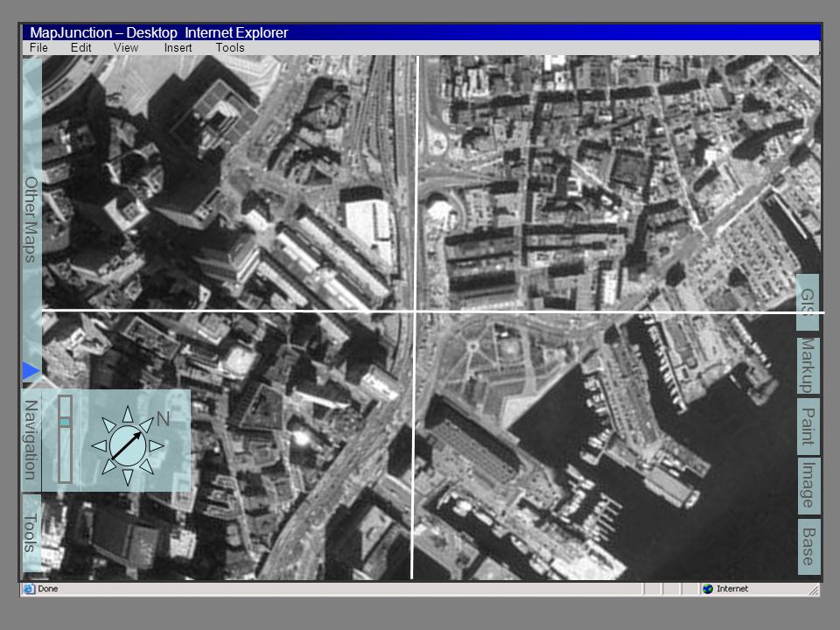Pan southwest using the compass arrow
This screenshot has height=630, width=840.
coord(108,466)
